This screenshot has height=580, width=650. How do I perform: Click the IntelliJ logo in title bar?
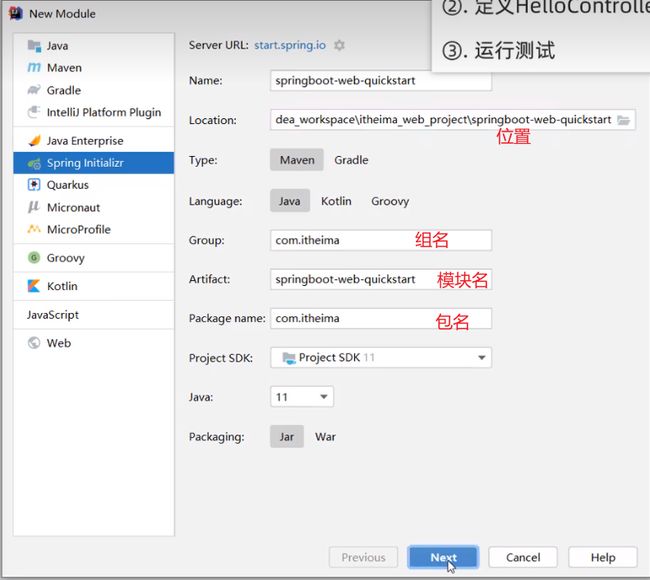pyautogui.click(x=16, y=13)
